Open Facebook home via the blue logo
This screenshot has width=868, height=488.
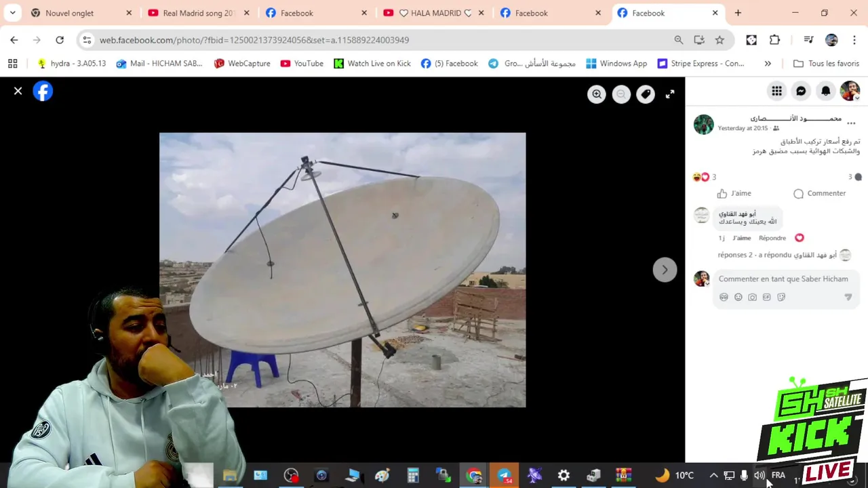tap(43, 91)
